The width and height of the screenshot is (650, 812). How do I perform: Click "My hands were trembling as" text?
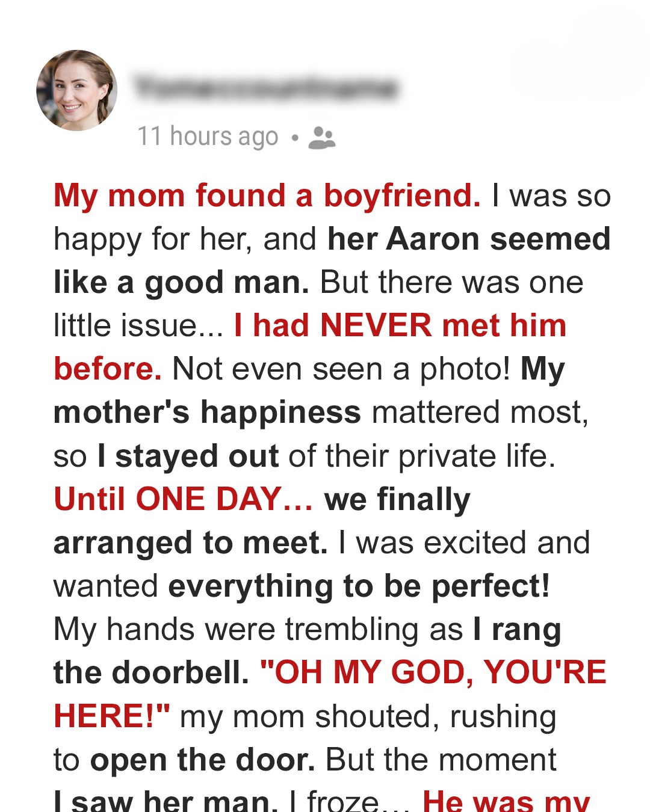[x=258, y=629]
